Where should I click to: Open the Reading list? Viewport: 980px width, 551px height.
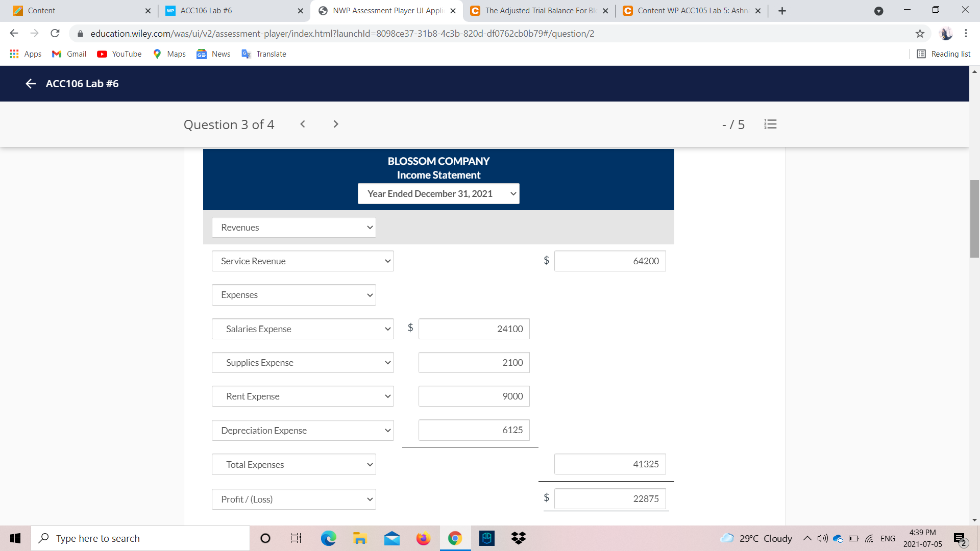point(943,54)
